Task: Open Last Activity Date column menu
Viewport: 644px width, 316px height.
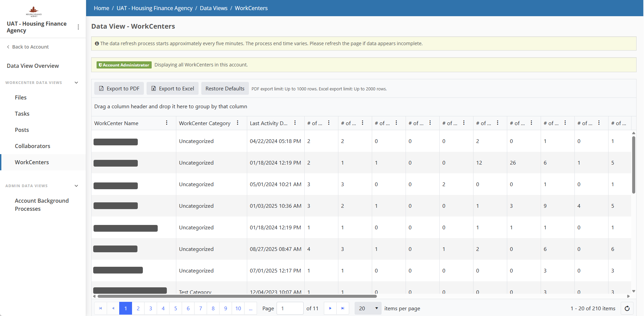Action: point(295,123)
